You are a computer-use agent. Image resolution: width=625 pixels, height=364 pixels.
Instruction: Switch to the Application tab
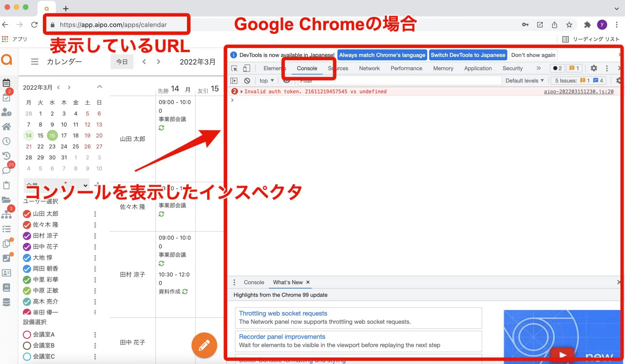(478, 68)
